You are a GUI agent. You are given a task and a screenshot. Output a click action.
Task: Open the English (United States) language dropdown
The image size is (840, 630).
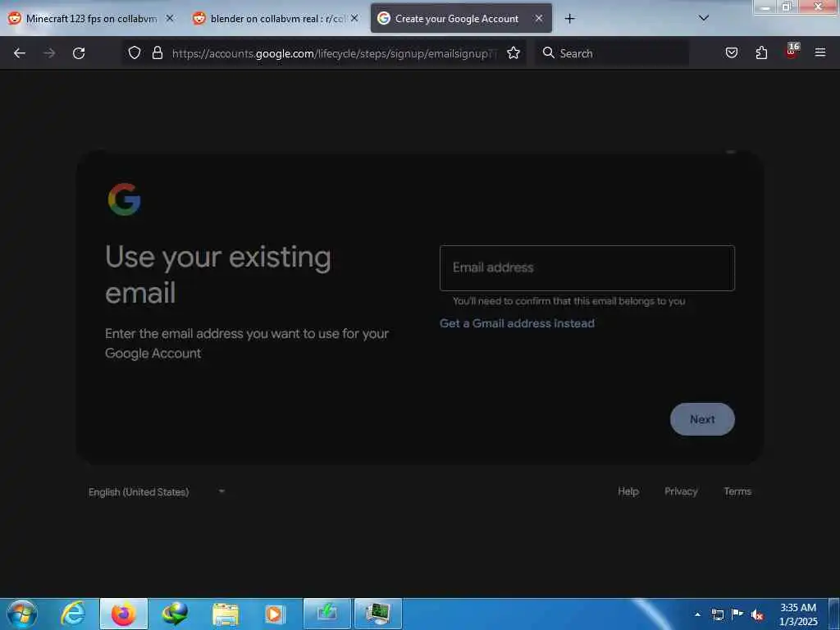point(156,492)
